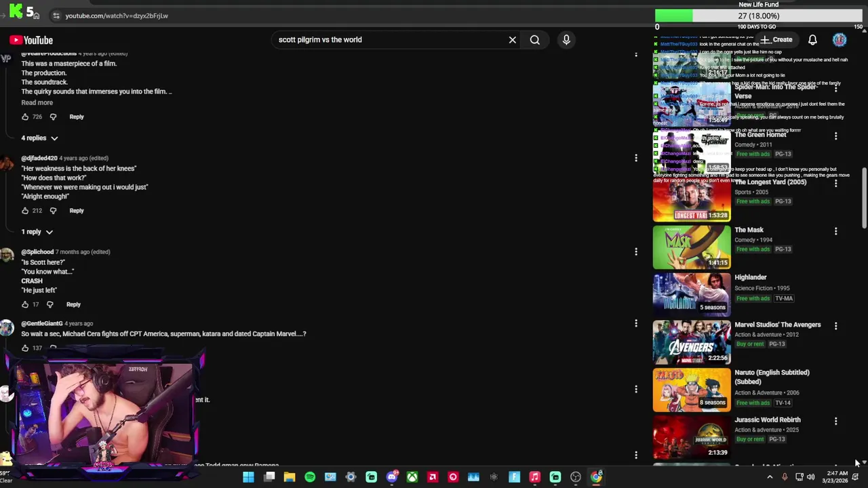Image resolution: width=868 pixels, height=488 pixels.
Task: Open @djfaded420 channel name link
Action: coord(39,158)
